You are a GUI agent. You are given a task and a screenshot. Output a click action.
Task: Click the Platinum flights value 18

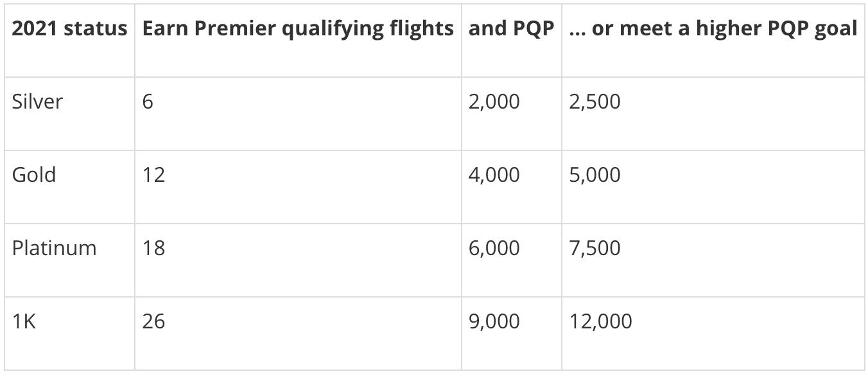153,247
